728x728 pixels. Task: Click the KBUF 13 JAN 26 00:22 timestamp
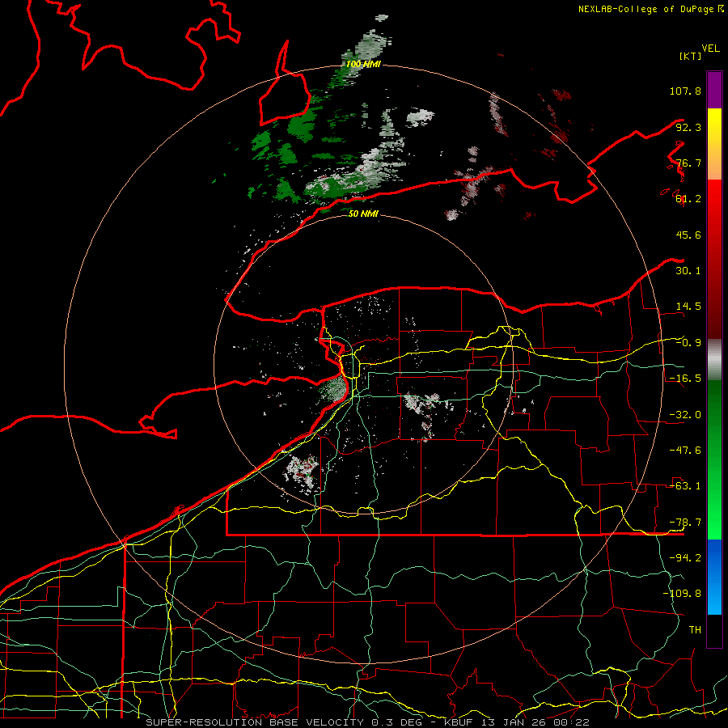click(516, 722)
